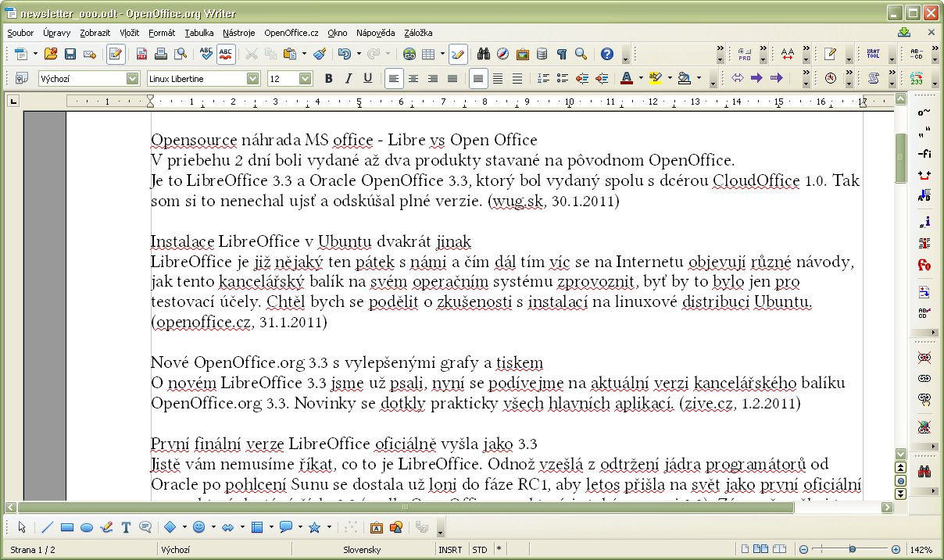Expand stars shapes dropdown arrow

[x=328, y=527]
